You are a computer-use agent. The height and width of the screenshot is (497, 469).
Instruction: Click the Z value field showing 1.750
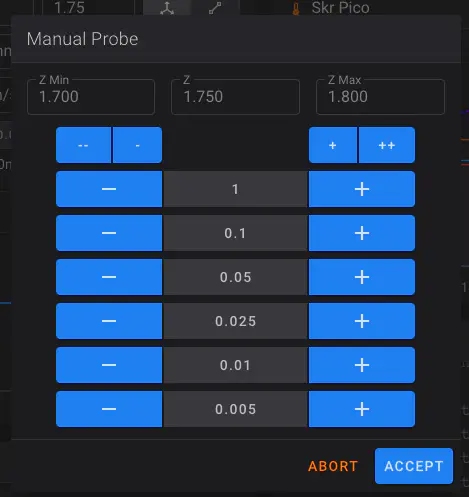pos(235,97)
